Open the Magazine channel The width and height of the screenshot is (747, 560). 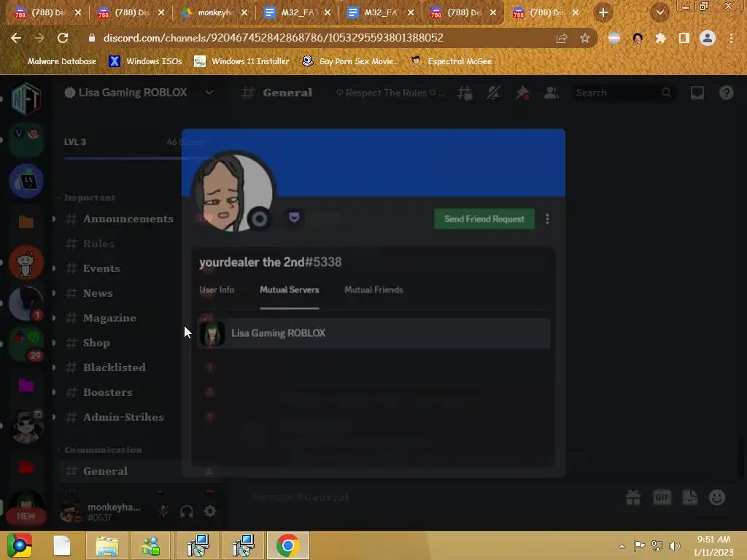point(109,318)
